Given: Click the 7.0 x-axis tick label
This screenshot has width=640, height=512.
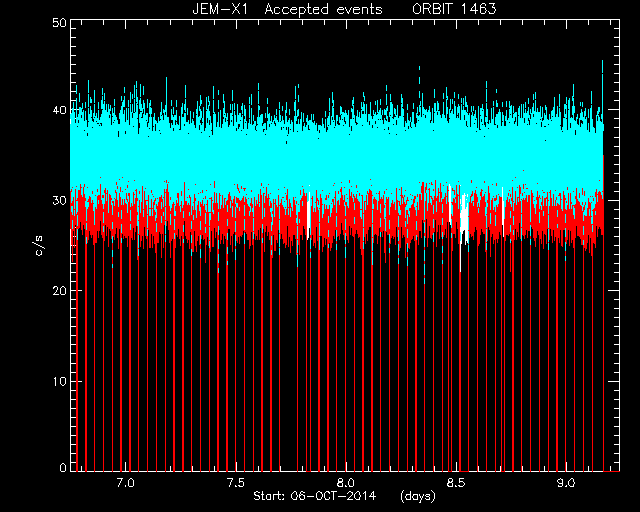Looking at the screenshot, I should point(125,483).
